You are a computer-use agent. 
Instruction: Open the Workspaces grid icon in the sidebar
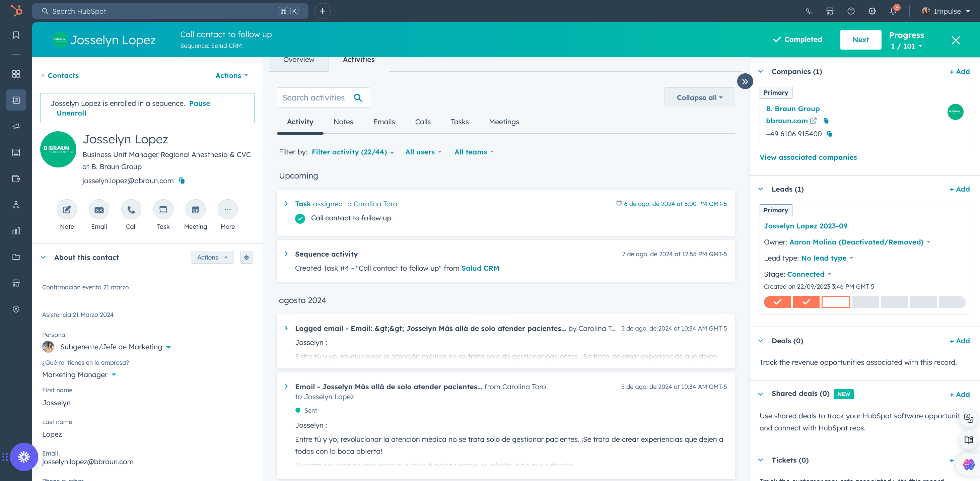[x=16, y=74]
